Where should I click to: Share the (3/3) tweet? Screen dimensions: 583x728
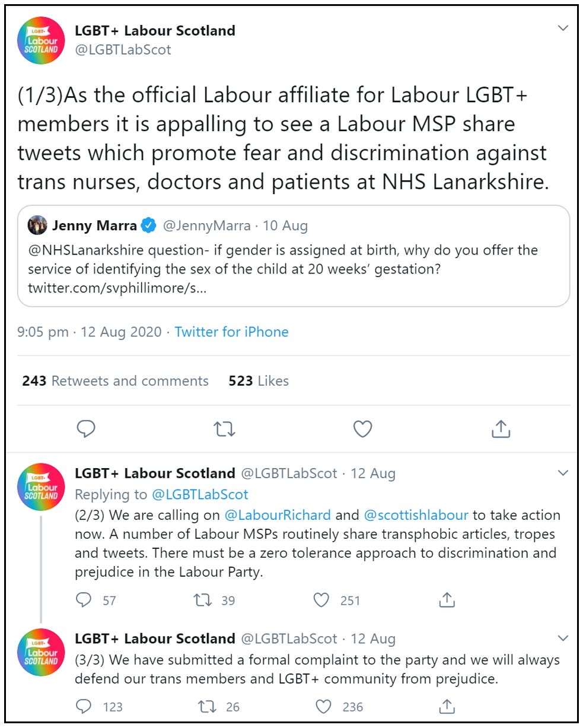(x=446, y=706)
